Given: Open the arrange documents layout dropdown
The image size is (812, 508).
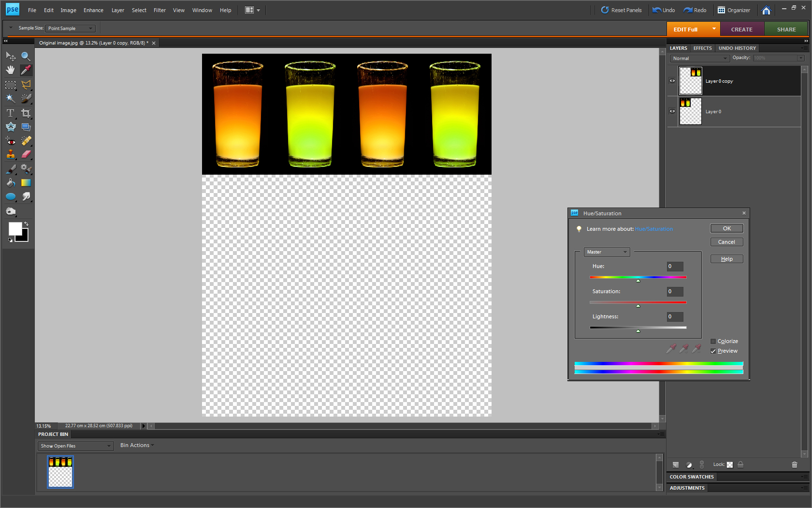Looking at the screenshot, I should tap(252, 10).
